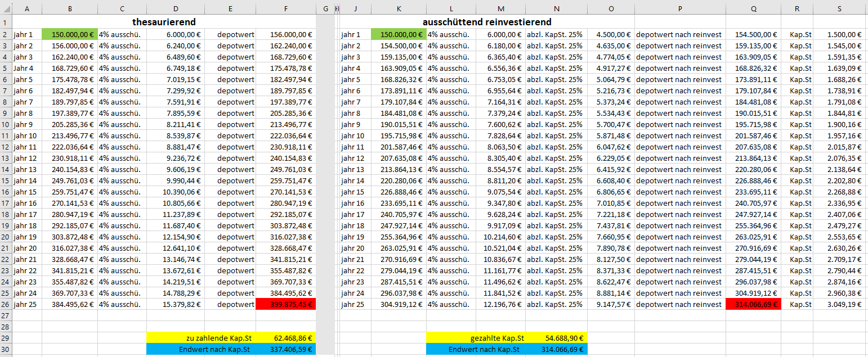The height and width of the screenshot is (357, 868).
Task: Select the value 337.406,59 €
Action: [286, 349]
